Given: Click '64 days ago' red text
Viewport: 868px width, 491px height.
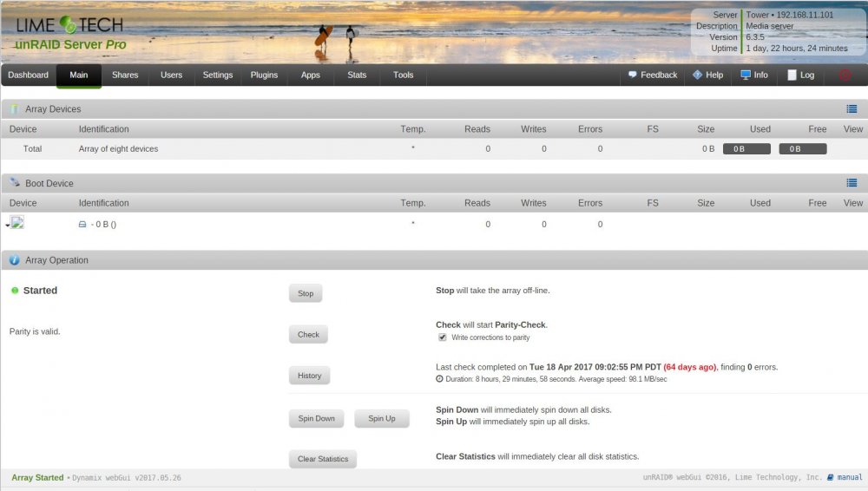Looking at the screenshot, I should coord(690,367).
